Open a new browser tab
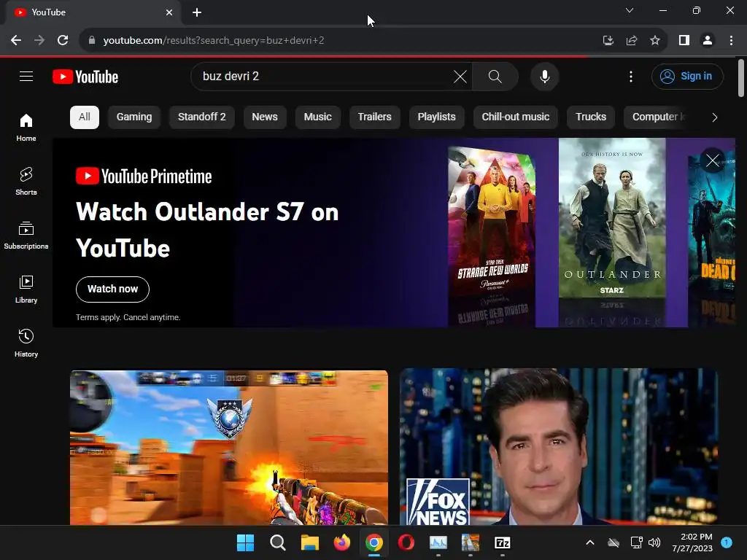Viewport: 747px width, 560px height. pos(197,12)
